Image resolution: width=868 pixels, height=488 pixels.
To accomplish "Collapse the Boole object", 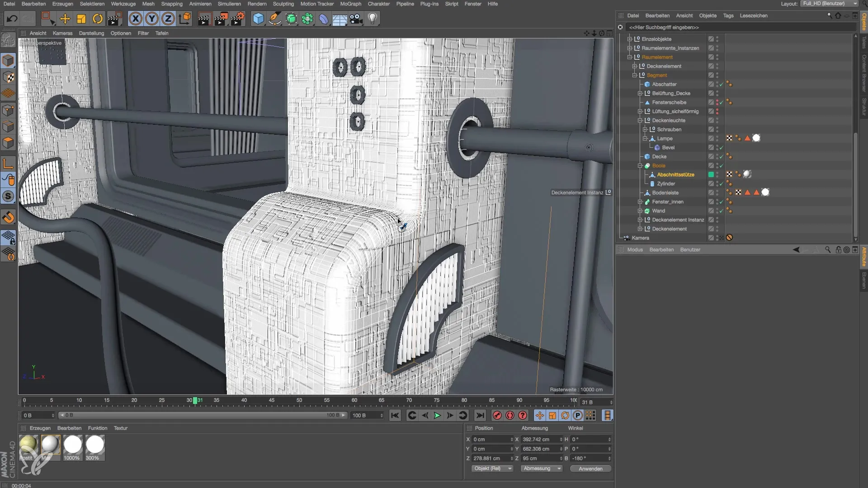I will (640, 166).
